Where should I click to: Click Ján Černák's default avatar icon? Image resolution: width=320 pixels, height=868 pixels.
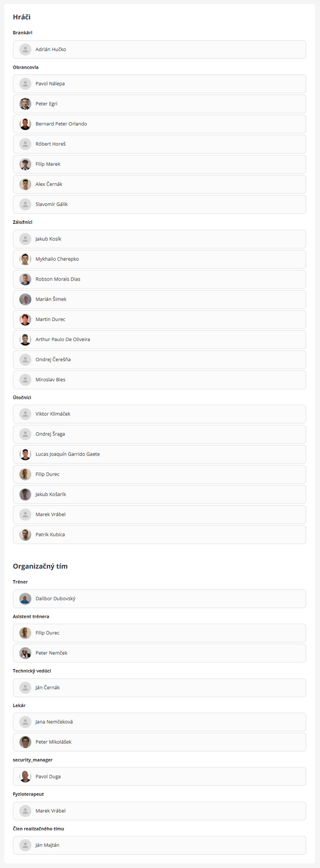pyautogui.click(x=25, y=688)
